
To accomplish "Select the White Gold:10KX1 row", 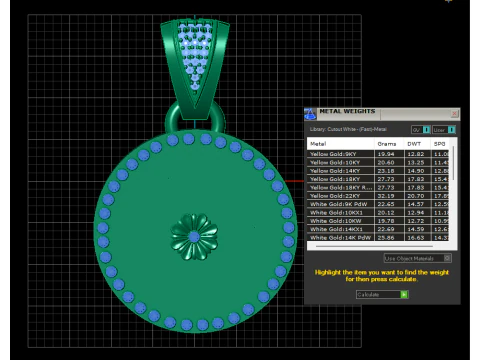I will (x=378, y=212).
